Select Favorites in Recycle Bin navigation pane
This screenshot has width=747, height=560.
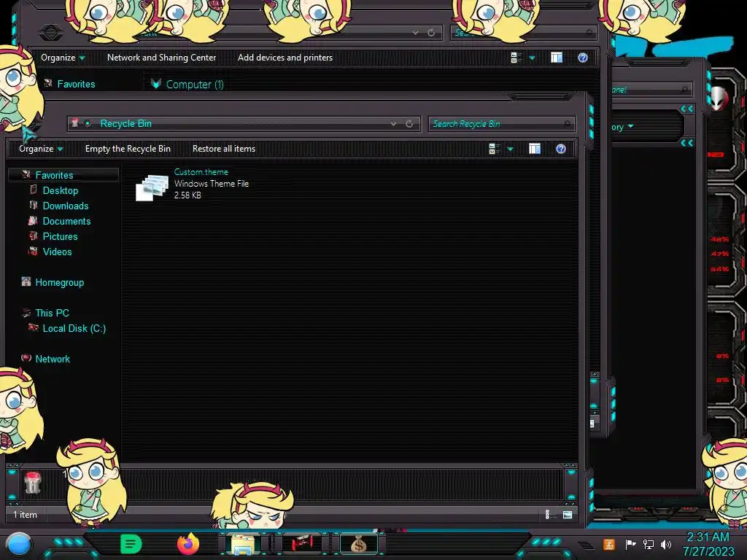pyautogui.click(x=54, y=175)
